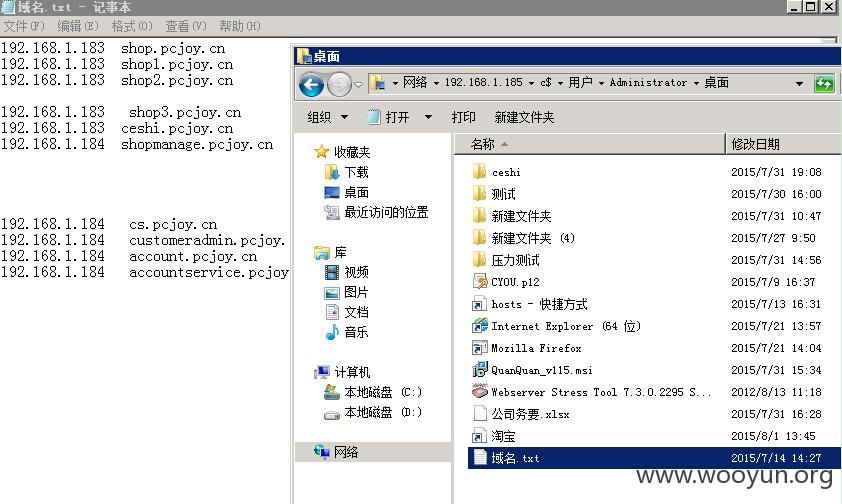Click the 收藏夹 star icon
This screenshot has width=842, height=504.
(x=321, y=152)
